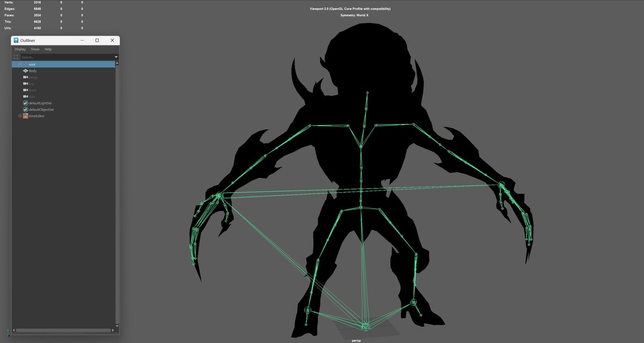Close the Outliner window
Screen dimensions: 644x343
pyautogui.click(x=112, y=40)
